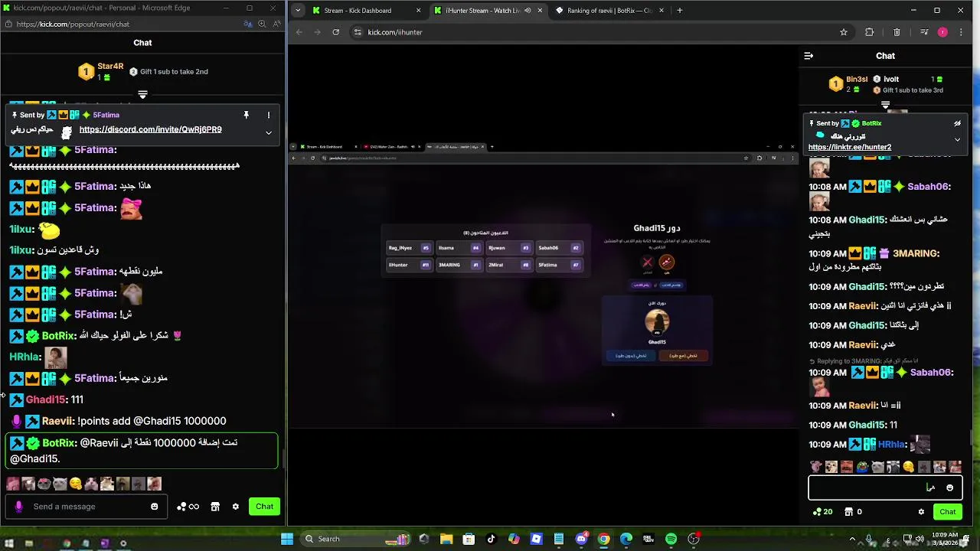The image size is (980, 551).
Task: Open channel points icon in popout chat
Action: point(188,507)
